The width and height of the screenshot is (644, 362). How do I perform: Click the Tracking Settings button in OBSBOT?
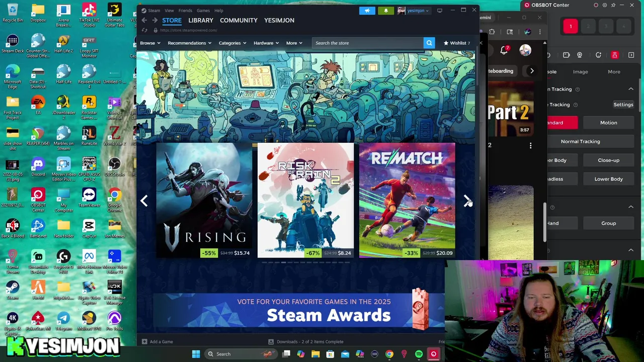click(623, 105)
